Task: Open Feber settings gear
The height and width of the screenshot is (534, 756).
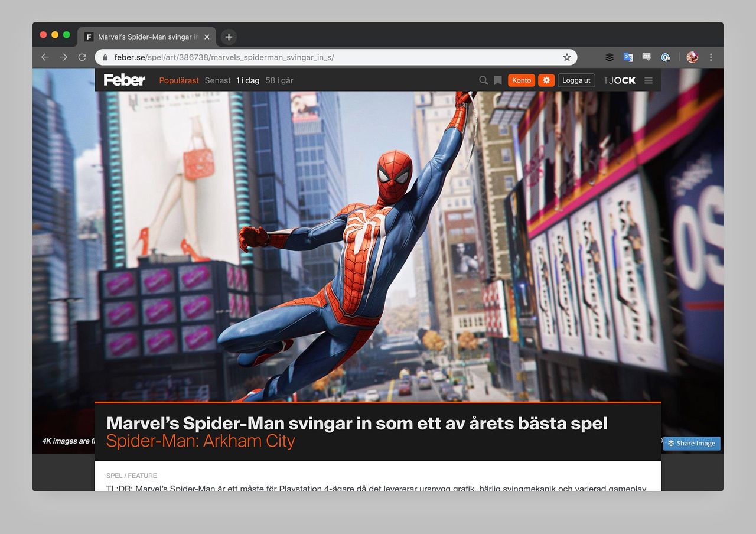Action: [x=546, y=80]
